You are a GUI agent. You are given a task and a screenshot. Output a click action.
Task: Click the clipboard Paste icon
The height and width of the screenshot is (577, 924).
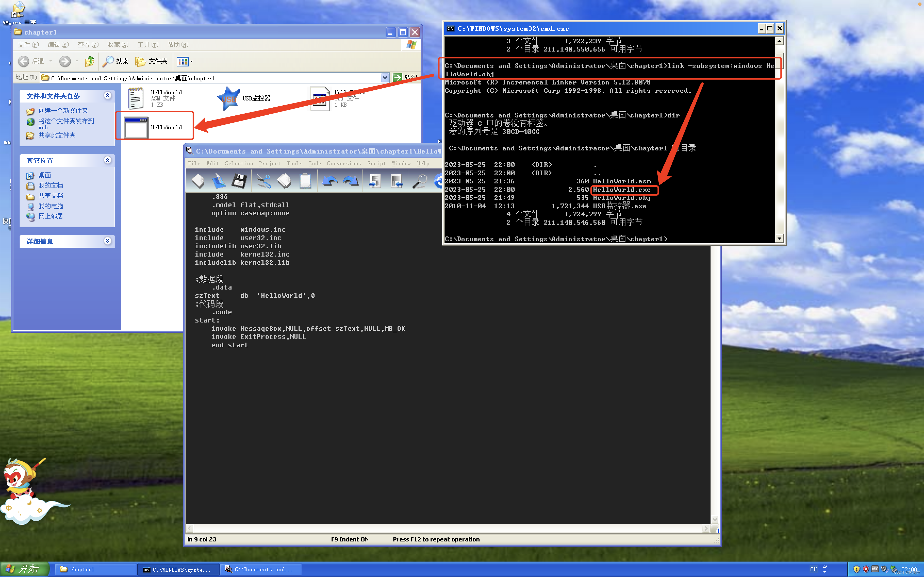tap(305, 181)
